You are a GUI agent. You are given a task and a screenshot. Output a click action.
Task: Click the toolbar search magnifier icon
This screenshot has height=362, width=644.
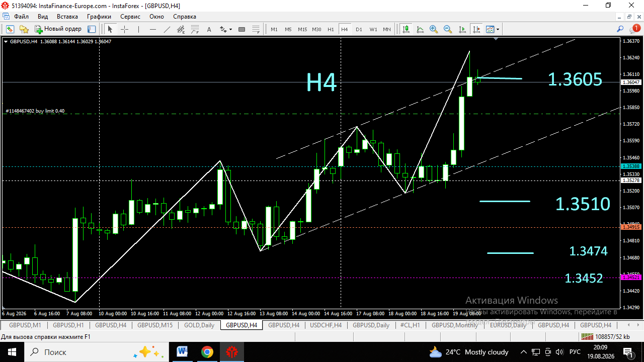(x=620, y=29)
